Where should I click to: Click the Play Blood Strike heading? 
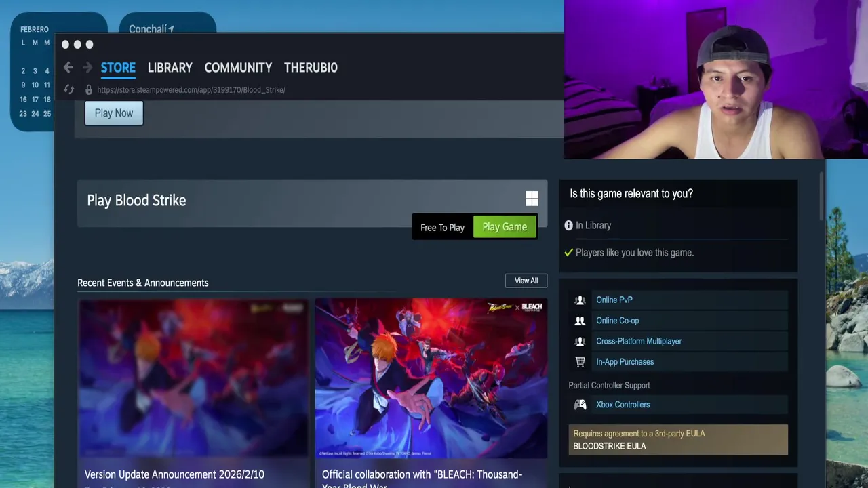click(x=136, y=201)
